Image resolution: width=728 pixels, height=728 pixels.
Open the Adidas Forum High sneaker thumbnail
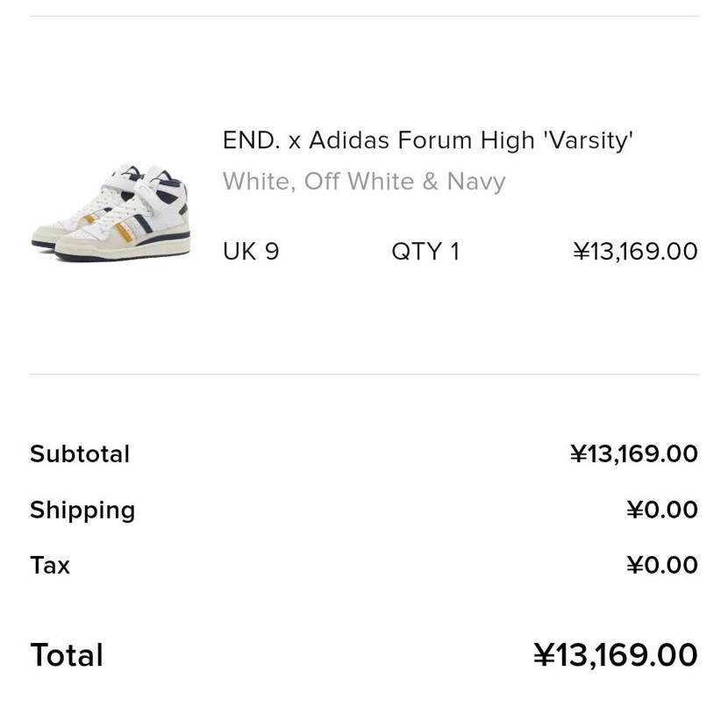(111, 212)
